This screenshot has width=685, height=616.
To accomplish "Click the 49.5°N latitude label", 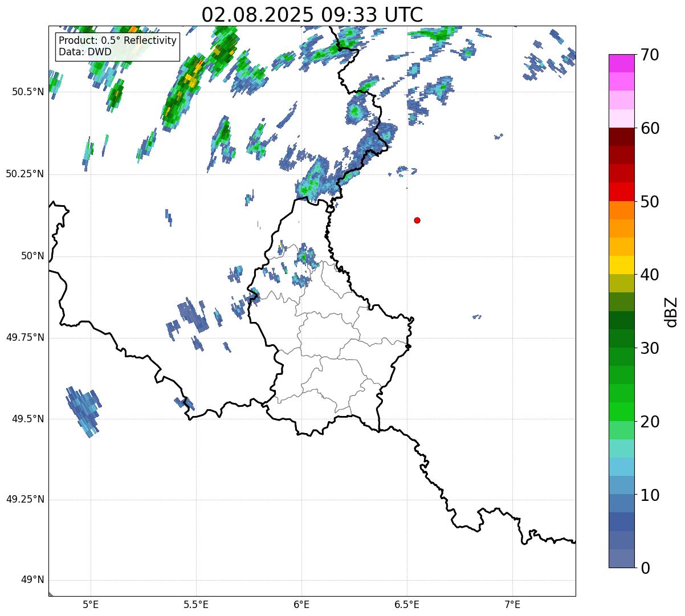I will coord(27,419).
